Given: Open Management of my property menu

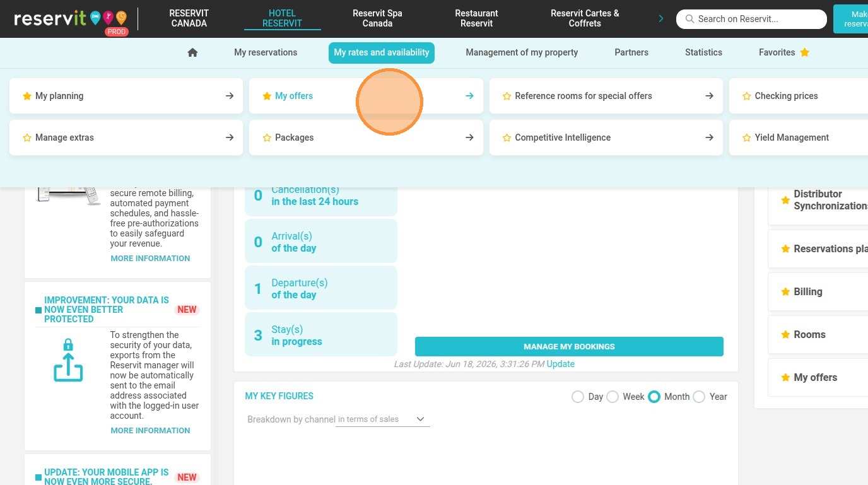Looking at the screenshot, I should (x=522, y=52).
